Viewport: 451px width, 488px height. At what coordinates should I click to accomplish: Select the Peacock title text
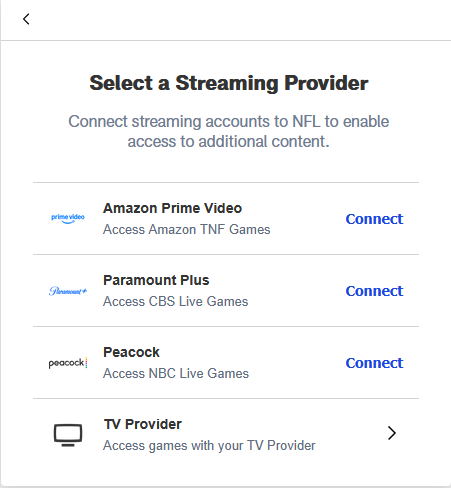[x=131, y=352]
